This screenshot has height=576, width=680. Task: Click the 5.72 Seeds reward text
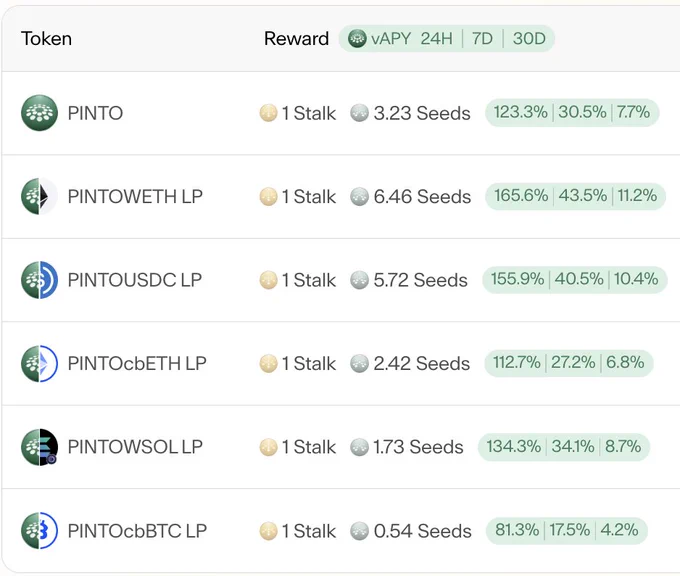point(420,280)
